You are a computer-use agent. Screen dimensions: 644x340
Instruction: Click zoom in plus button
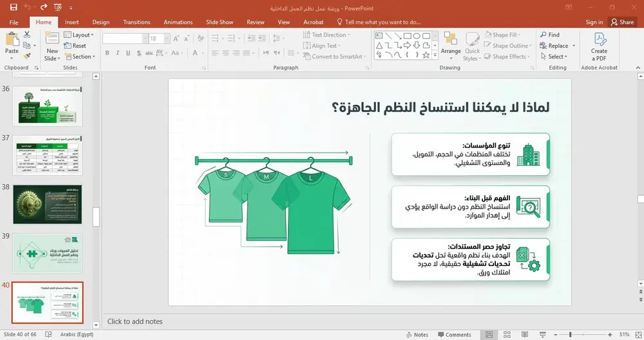point(610,335)
